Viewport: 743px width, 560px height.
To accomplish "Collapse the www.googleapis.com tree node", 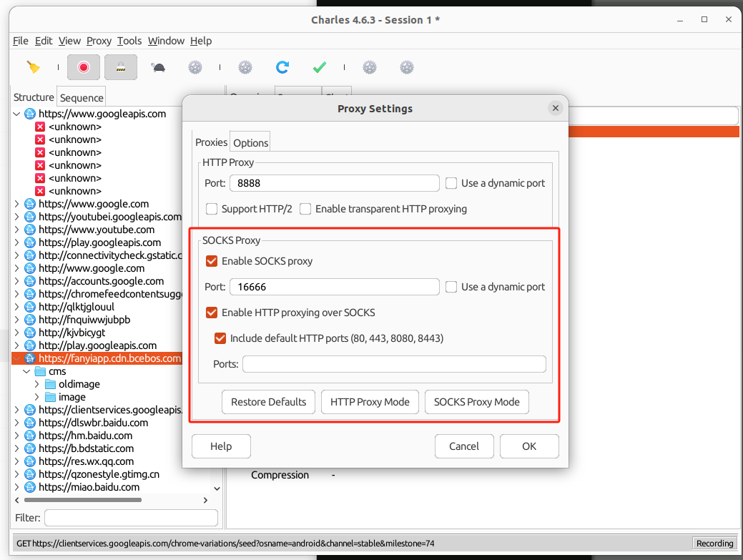I will [16, 114].
